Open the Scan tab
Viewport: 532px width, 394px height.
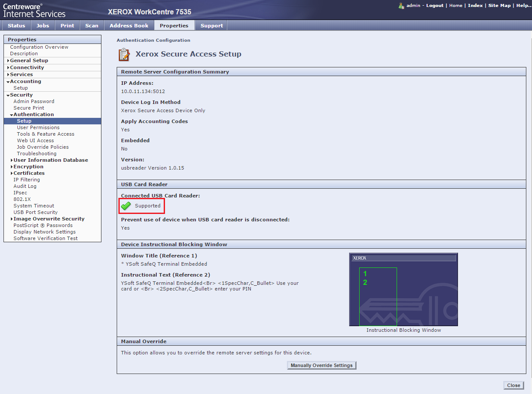(91, 26)
